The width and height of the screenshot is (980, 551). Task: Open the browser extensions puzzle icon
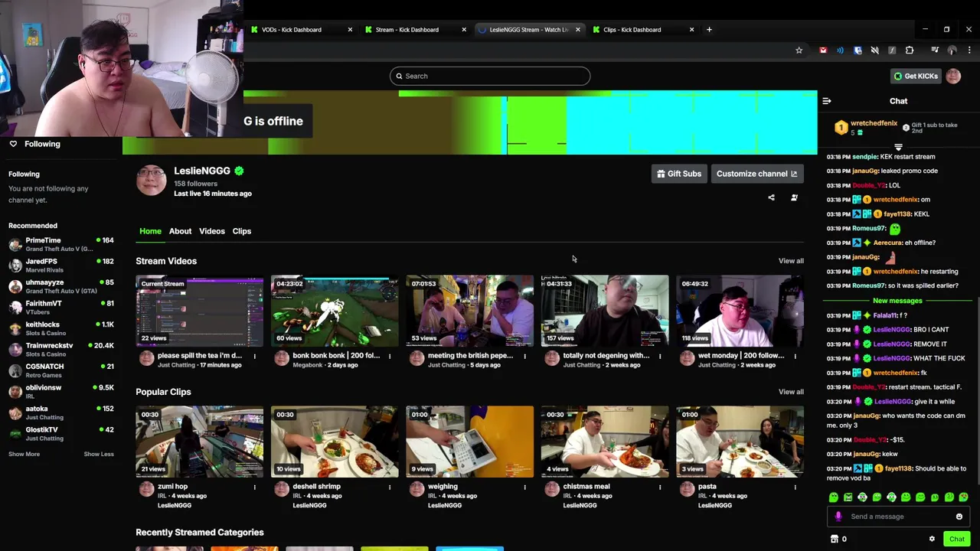pos(910,51)
